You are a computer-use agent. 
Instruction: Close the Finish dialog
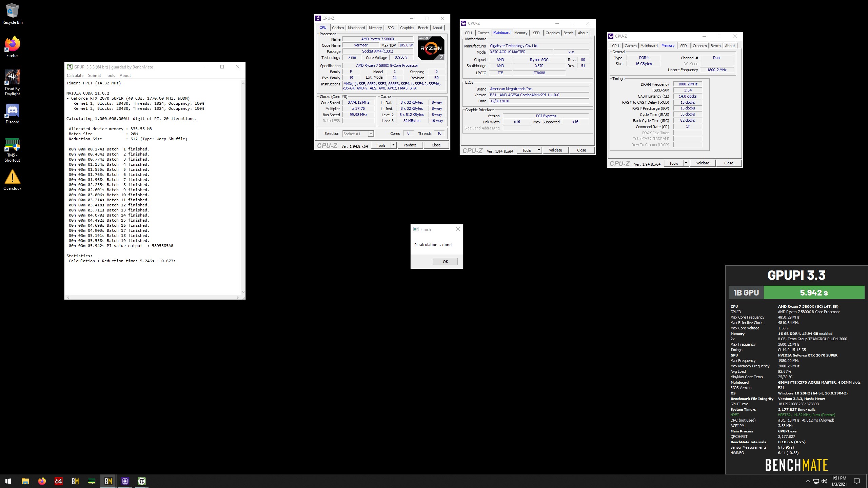pyautogui.click(x=458, y=229)
